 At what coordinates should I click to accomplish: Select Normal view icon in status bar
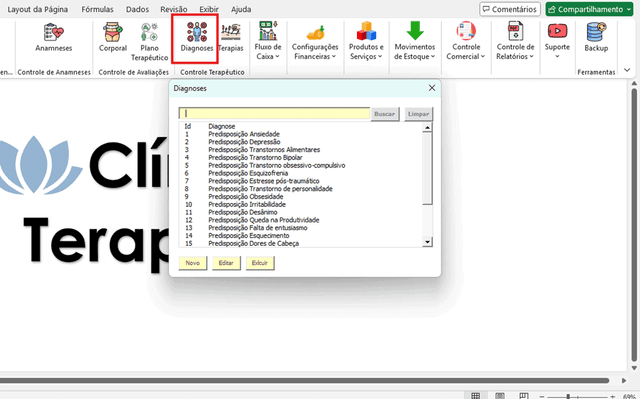coord(475,396)
